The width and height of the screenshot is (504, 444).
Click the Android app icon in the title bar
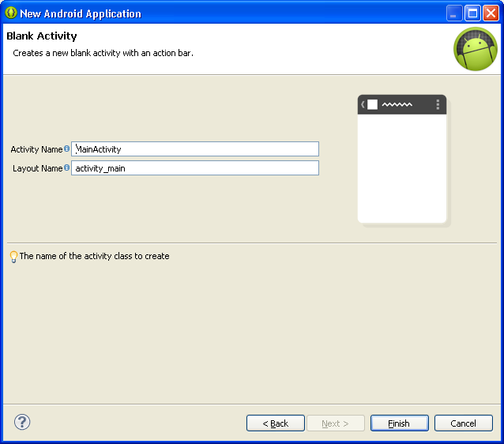click(x=10, y=13)
